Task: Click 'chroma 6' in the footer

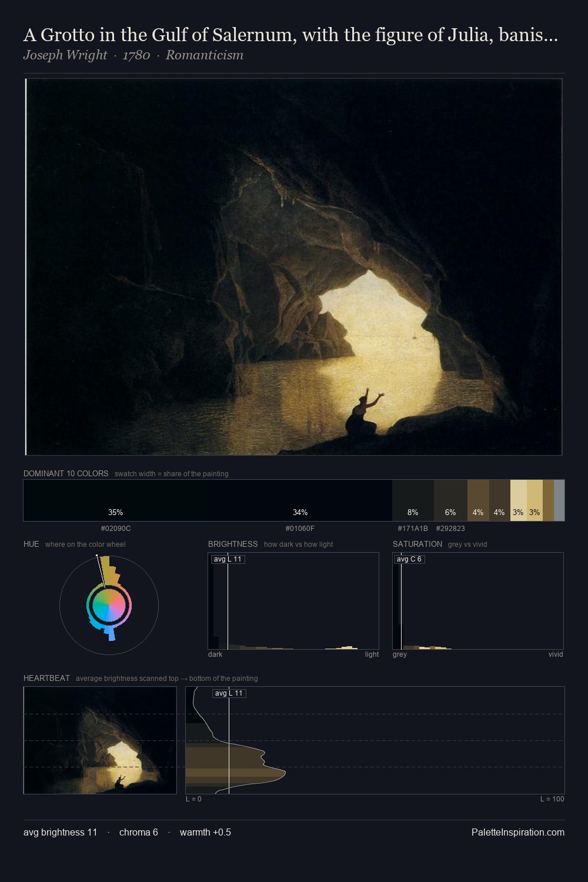Action: 139,833
